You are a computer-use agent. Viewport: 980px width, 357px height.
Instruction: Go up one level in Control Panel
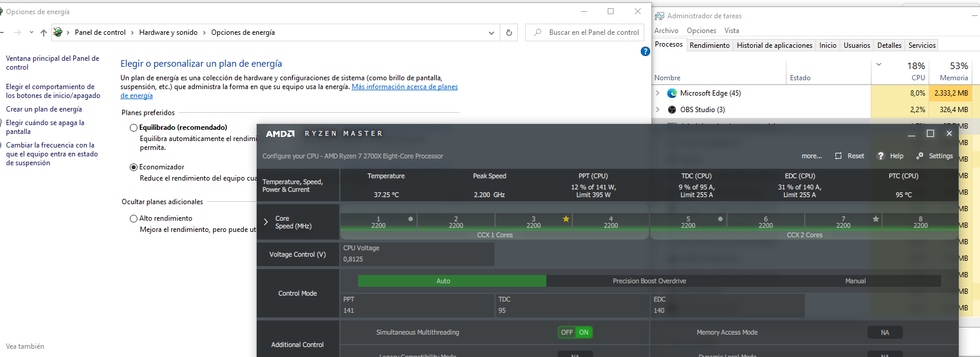[x=44, y=32]
